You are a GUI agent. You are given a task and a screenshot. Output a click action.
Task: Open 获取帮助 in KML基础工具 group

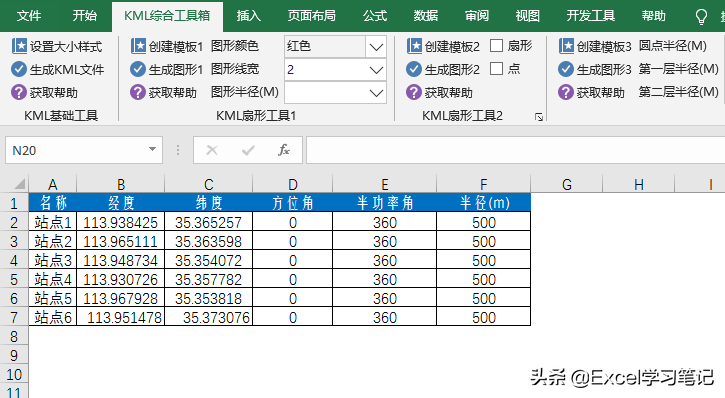44,92
